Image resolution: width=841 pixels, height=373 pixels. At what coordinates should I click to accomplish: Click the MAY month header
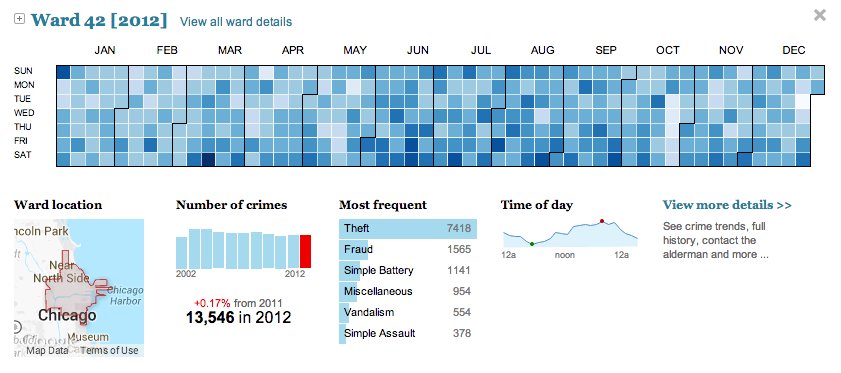pos(355,50)
